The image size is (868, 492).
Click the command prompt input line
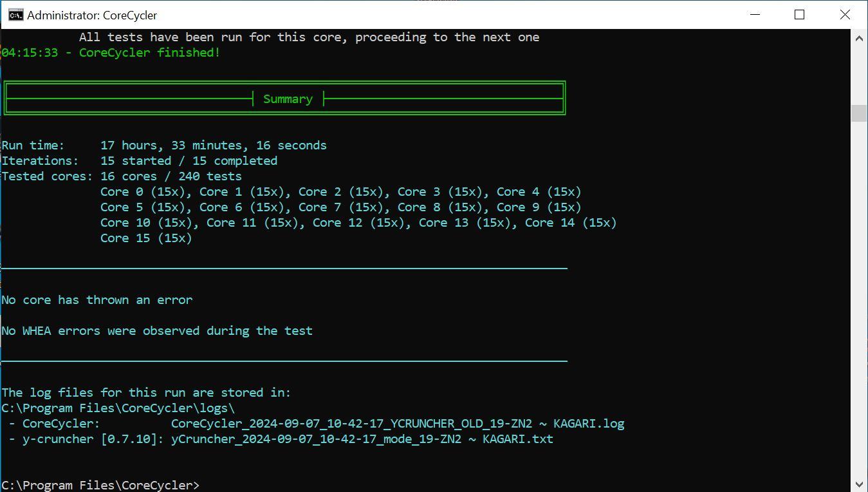pyautogui.click(x=100, y=485)
